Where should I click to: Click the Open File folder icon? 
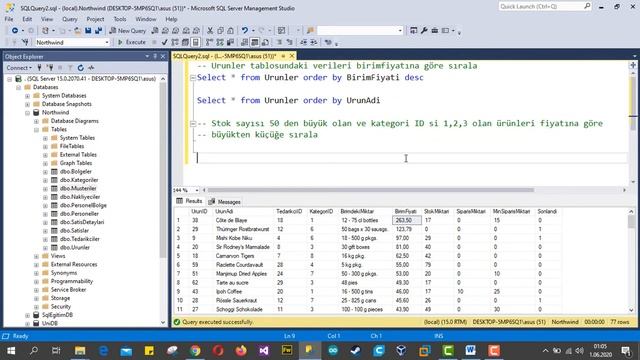tap(78, 31)
